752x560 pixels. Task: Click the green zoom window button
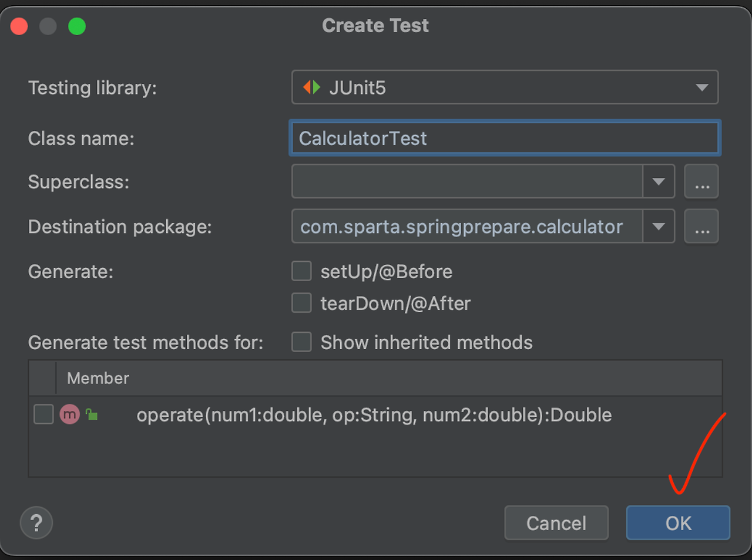point(77,26)
